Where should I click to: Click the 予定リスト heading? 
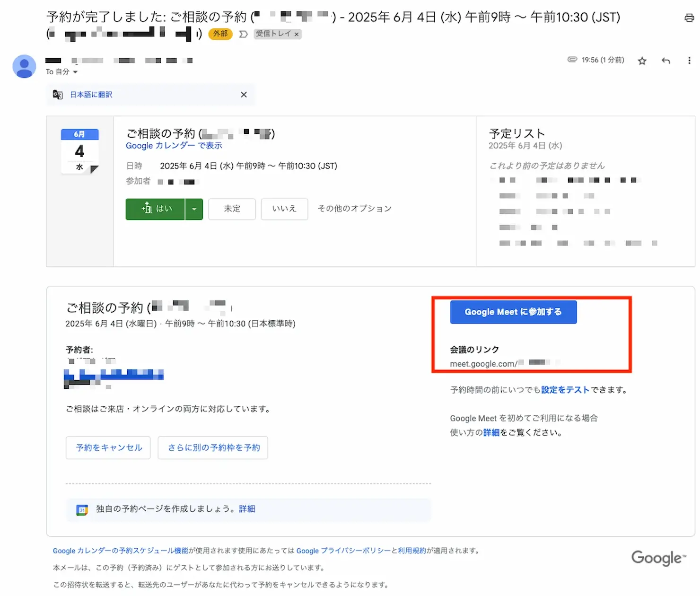click(517, 133)
